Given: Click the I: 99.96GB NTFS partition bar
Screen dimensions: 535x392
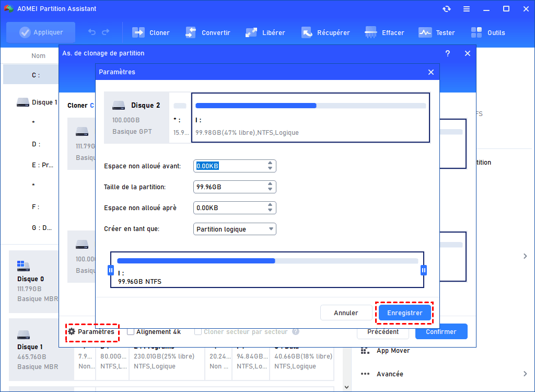Looking at the screenshot, I should (267, 270).
